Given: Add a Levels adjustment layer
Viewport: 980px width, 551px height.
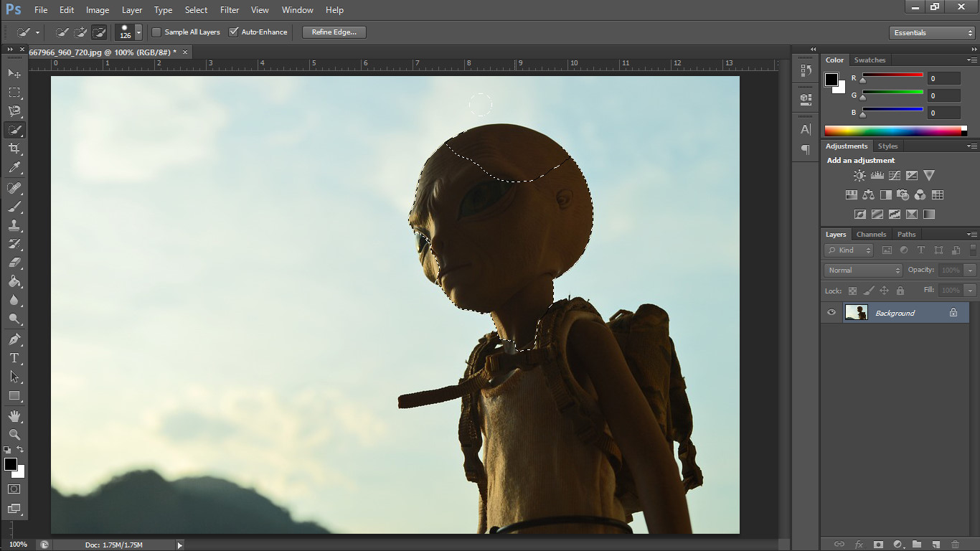Looking at the screenshot, I should [x=877, y=174].
